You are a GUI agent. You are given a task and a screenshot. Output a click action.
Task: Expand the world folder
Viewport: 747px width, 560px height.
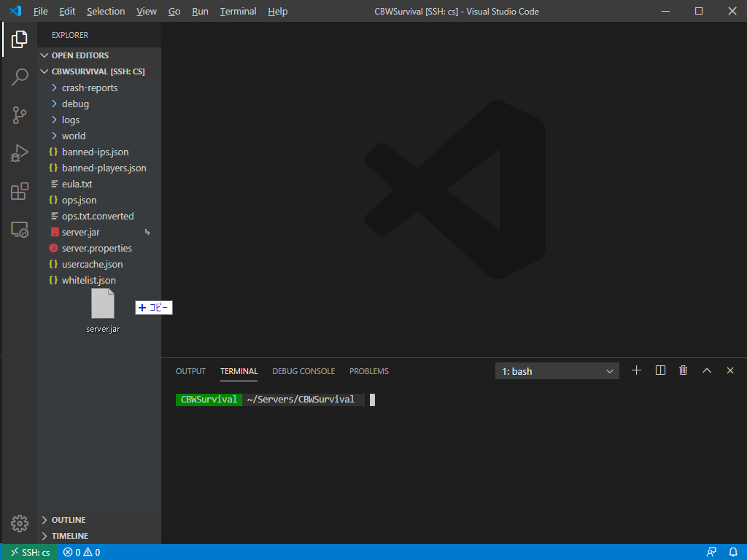point(73,136)
